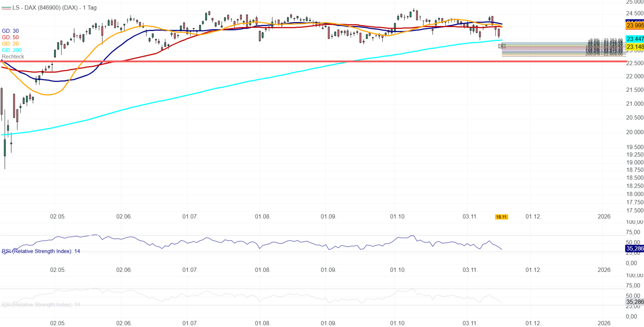
Task: Select the thick red horizontal support line
Action: (300, 61)
